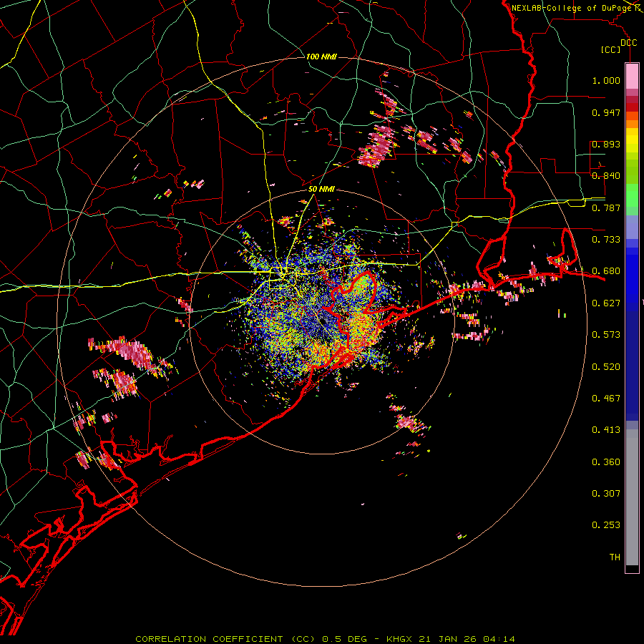Select the 0.840 scale value
644x644 pixels.
pyautogui.click(x=606, y=176)
